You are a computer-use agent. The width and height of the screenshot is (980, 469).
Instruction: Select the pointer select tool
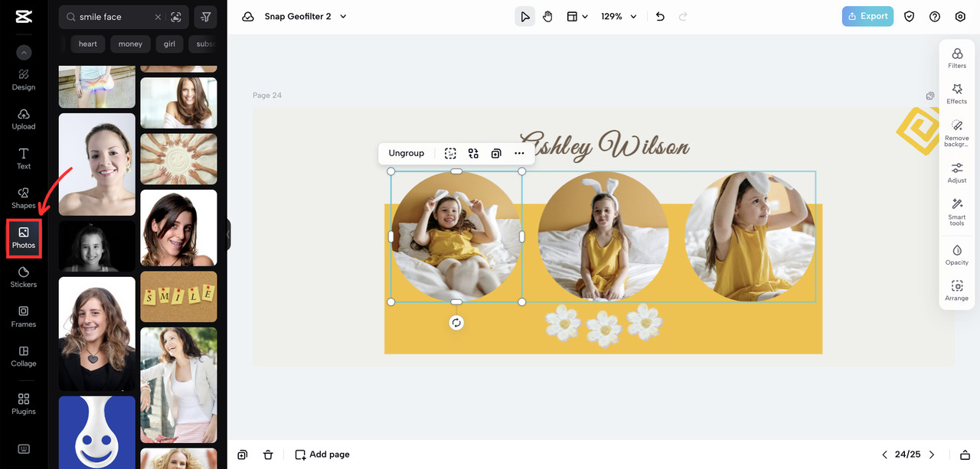(524, 16)
